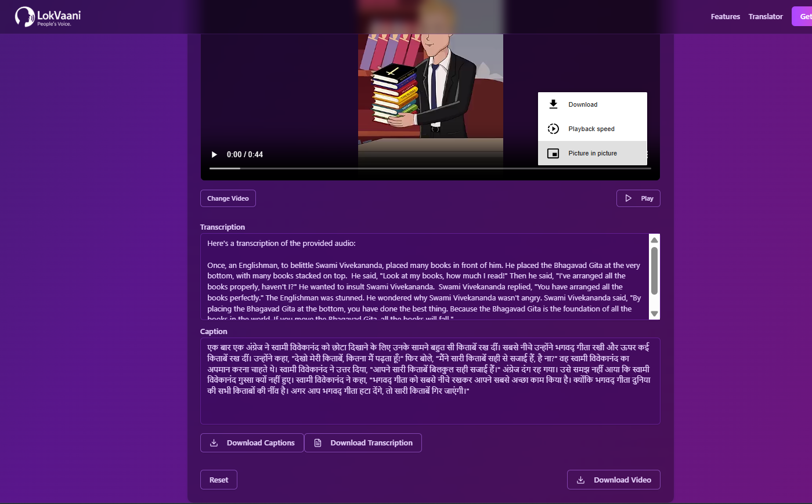
Task: Open the Translator nav link
Action: click(766, 17)
